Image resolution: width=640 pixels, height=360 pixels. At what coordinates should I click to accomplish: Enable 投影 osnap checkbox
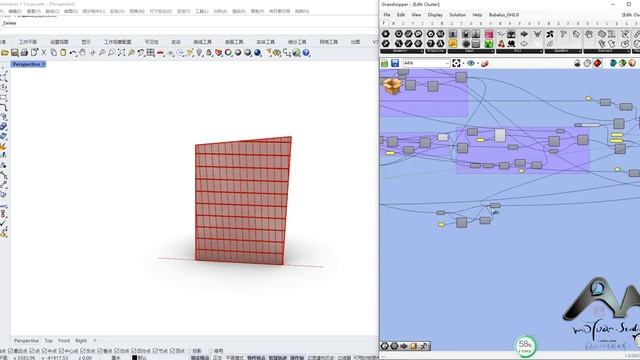[x=189, y=351]
